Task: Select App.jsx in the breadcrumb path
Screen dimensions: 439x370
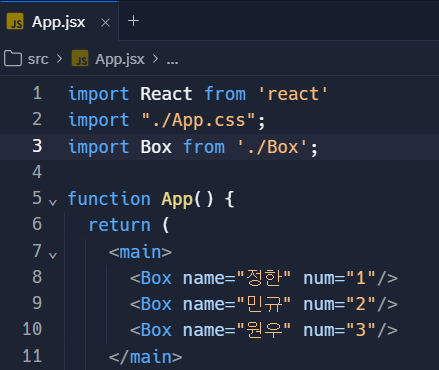Action: [120, 59]
